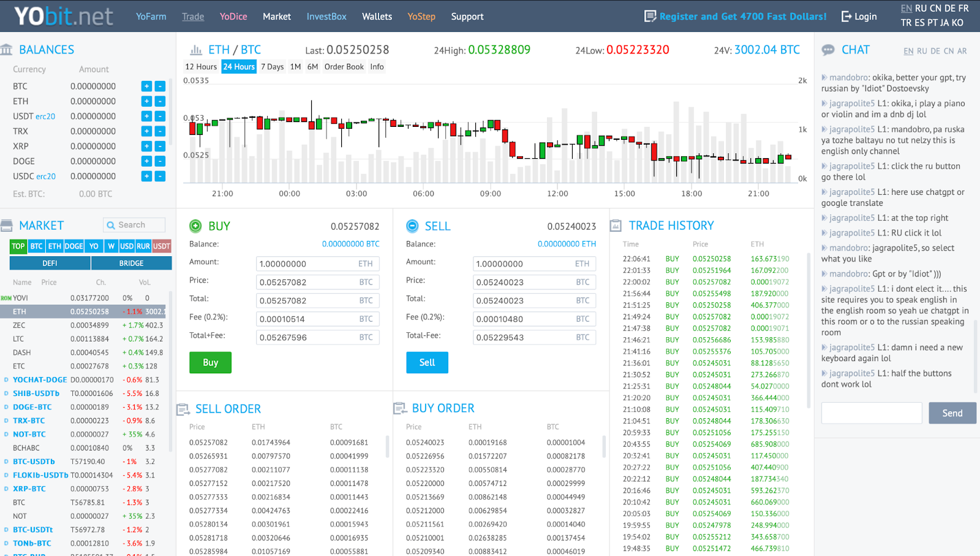Click Register and Get 4700 Fast Dollars link
980x556 pixels.
[743, 17]
